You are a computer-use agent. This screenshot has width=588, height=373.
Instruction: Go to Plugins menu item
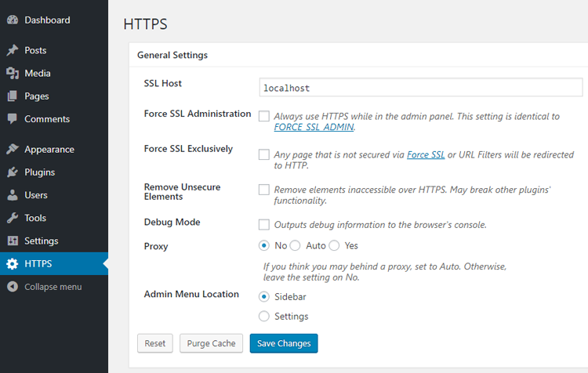click(x=39, y=172)
